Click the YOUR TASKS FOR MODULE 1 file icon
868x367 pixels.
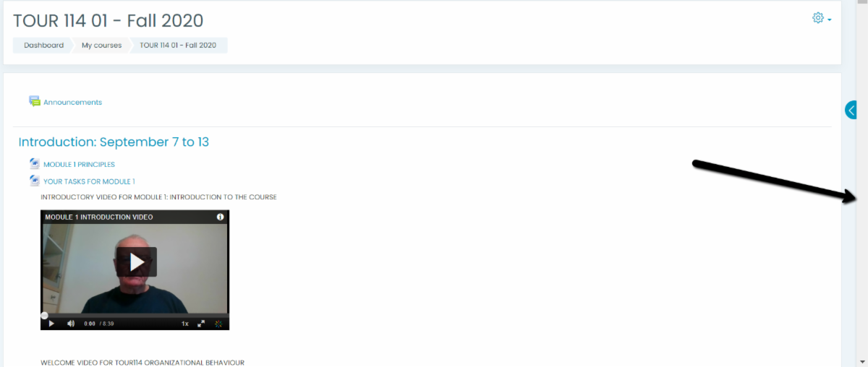[35, 181]
